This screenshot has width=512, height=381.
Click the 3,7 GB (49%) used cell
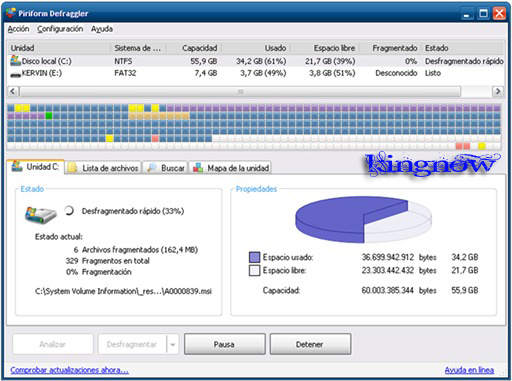click(x=263, y=73)
